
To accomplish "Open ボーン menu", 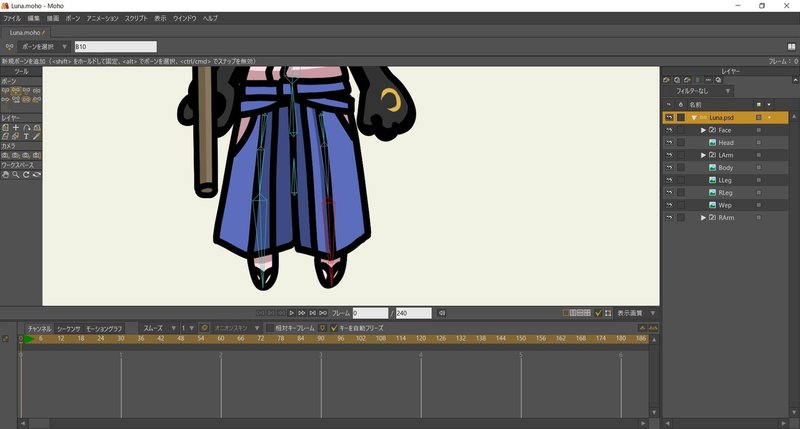I will (x=72, y=18).
